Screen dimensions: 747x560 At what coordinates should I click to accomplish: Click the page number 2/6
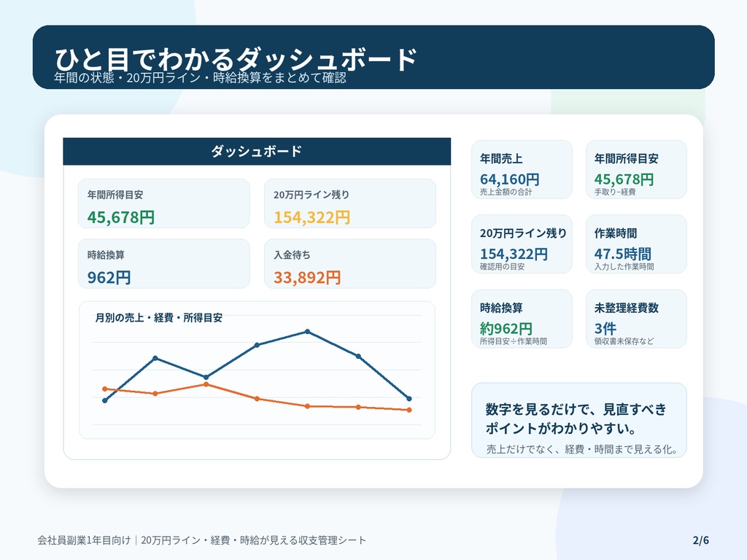(701, 540)
